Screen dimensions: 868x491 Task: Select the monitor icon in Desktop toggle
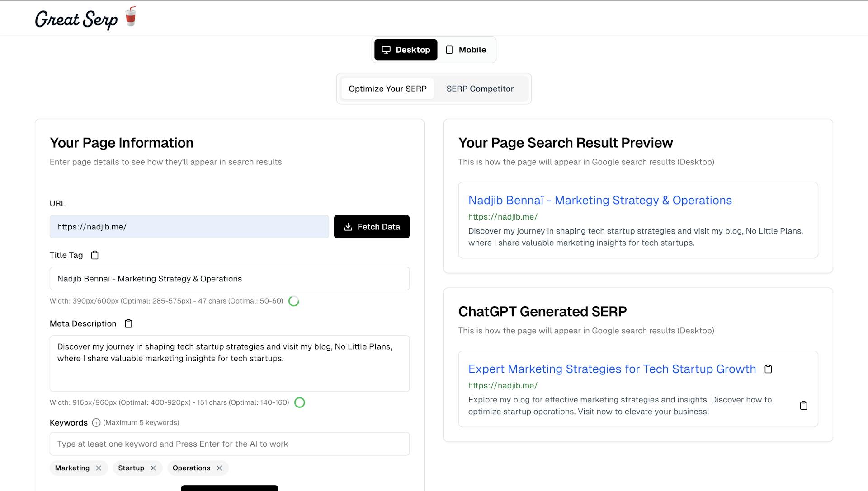click(x=386, y=50)
